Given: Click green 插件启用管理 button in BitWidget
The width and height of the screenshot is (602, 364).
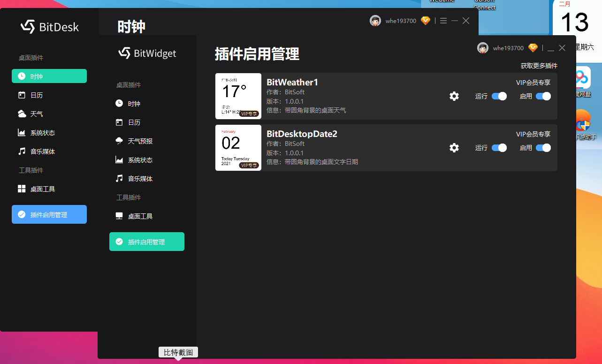Looking at the screenshot, I should [x=147, y=242].
